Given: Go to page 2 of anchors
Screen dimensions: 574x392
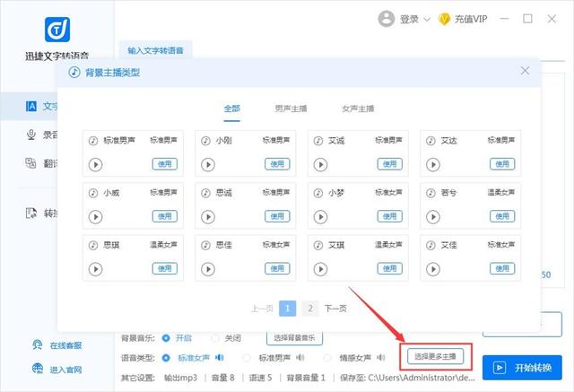Looking at the screenshot, I should 310,309.
